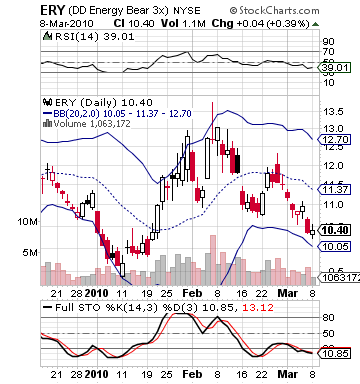Click the RSI mountain icon
This screenshot has width=360, height=384.
[48, 36]
